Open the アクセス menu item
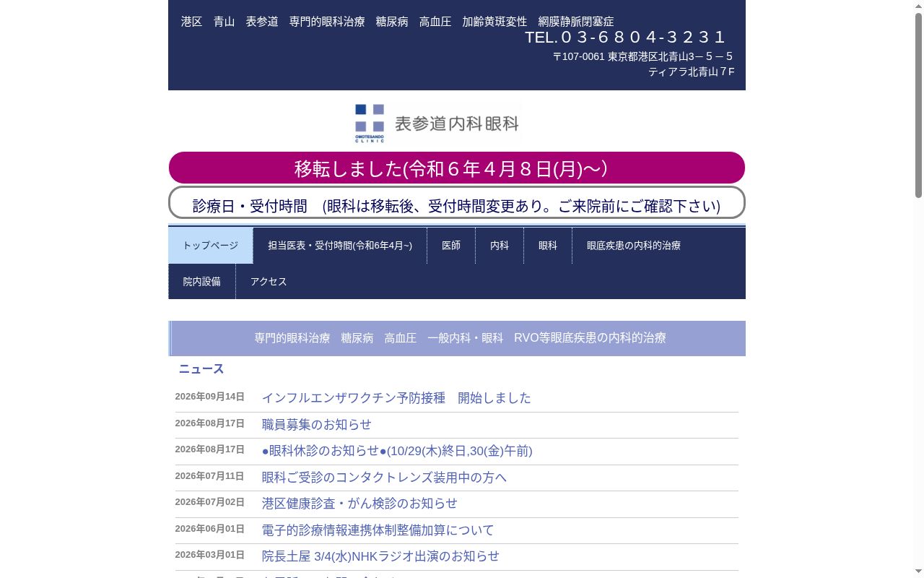The height and width of the screenshot is (578, 924). coord(269,282)
